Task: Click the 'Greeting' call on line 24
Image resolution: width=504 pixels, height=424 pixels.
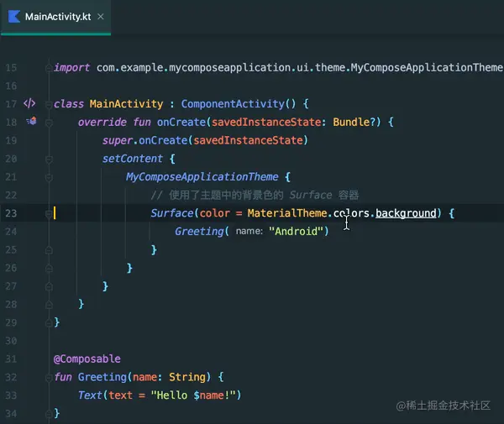Action: (x=199, y=231)
